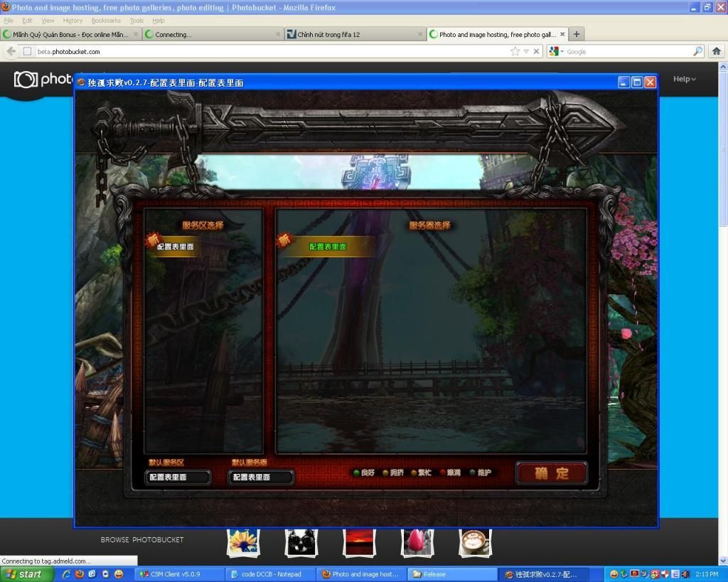Click the page vertical scrollbar
Screen dimensions: 728x582
(x=723, y=313)
